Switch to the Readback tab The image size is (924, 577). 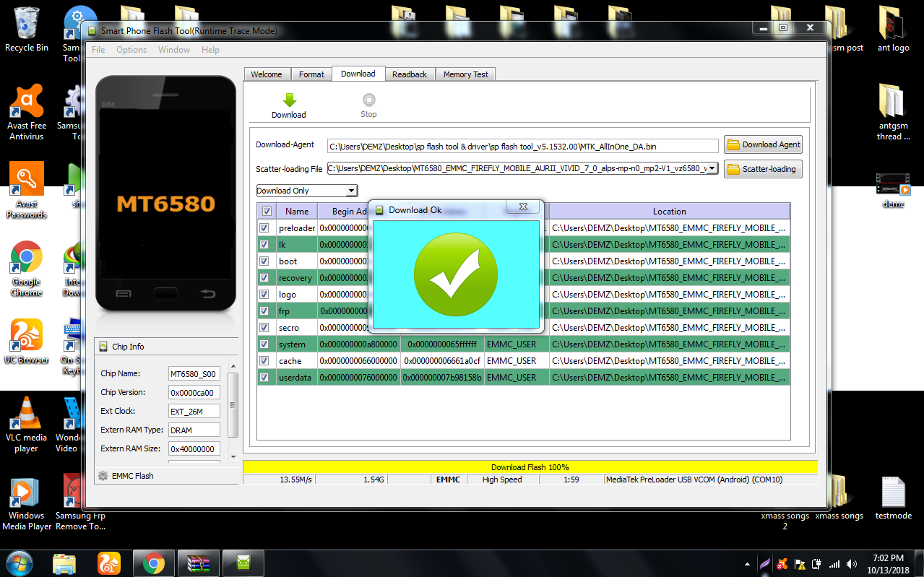coord(410,74)
